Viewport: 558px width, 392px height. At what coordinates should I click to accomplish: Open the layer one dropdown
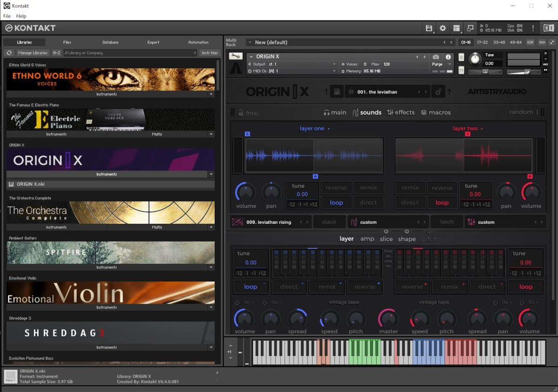click(x=315, y=129)
